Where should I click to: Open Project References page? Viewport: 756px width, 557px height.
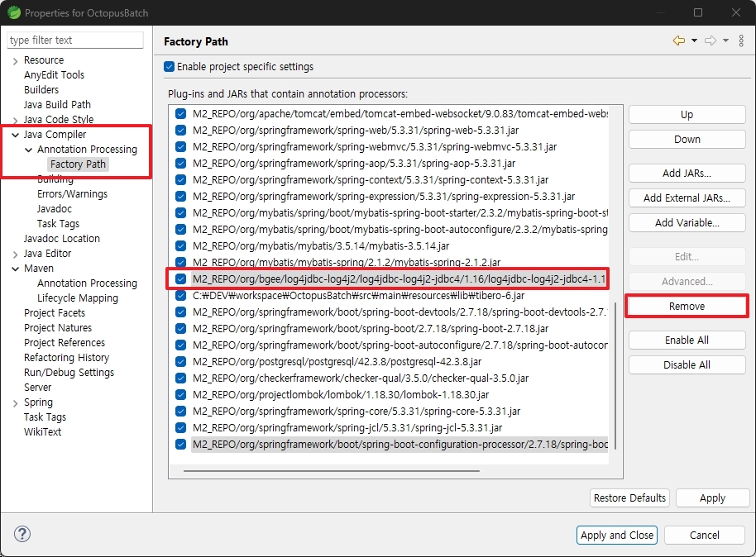[65, 343]
